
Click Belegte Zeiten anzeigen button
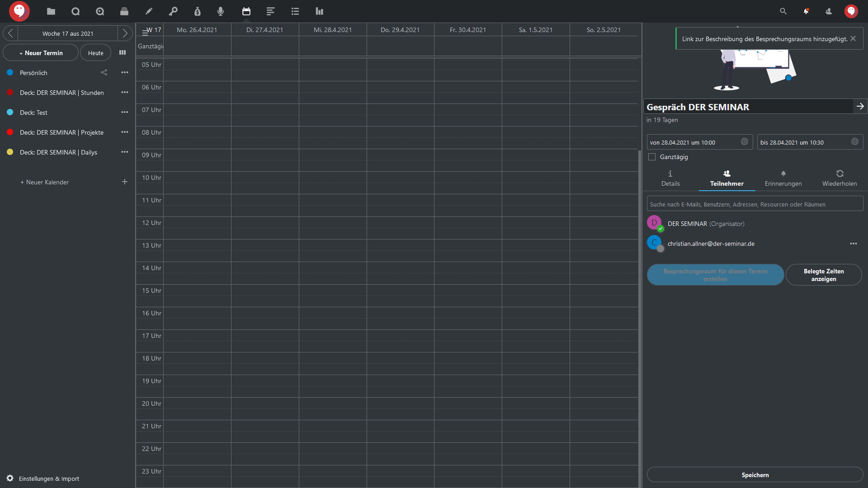tap(824, 275)
